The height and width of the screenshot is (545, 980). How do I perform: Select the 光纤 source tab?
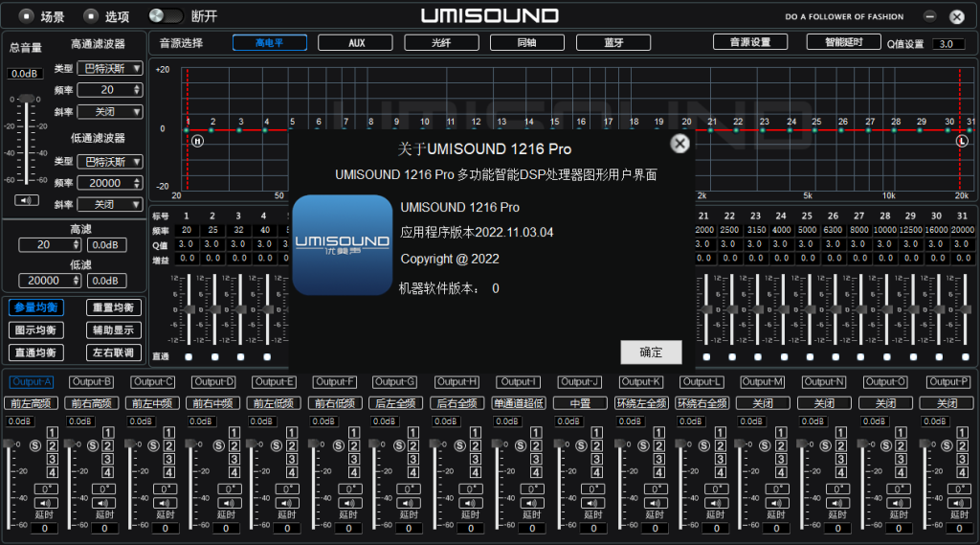pos(441,42)
